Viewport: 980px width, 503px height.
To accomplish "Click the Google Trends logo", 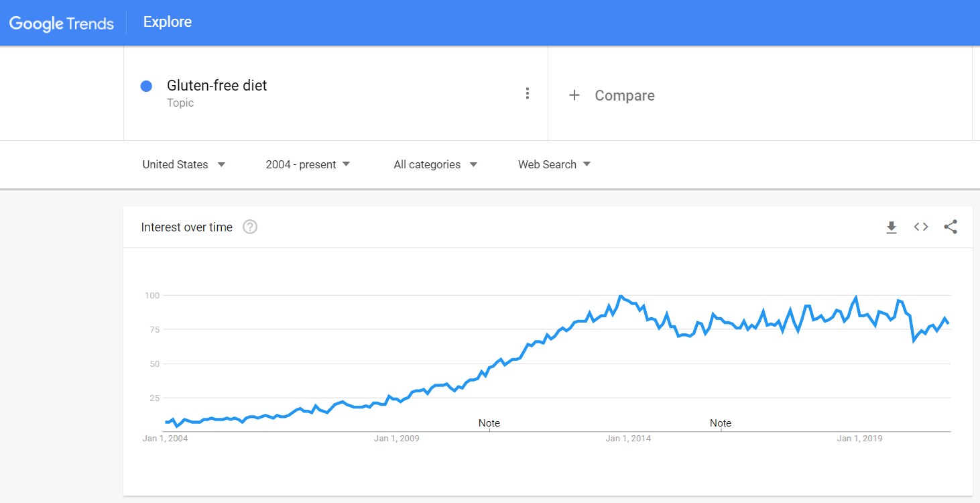I will (62, 23).
